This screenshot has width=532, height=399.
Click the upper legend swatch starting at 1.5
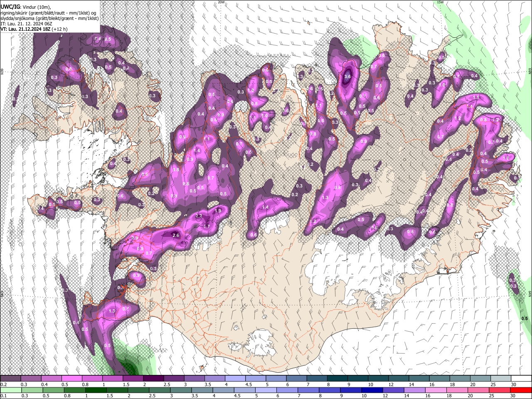coord(133,378)
